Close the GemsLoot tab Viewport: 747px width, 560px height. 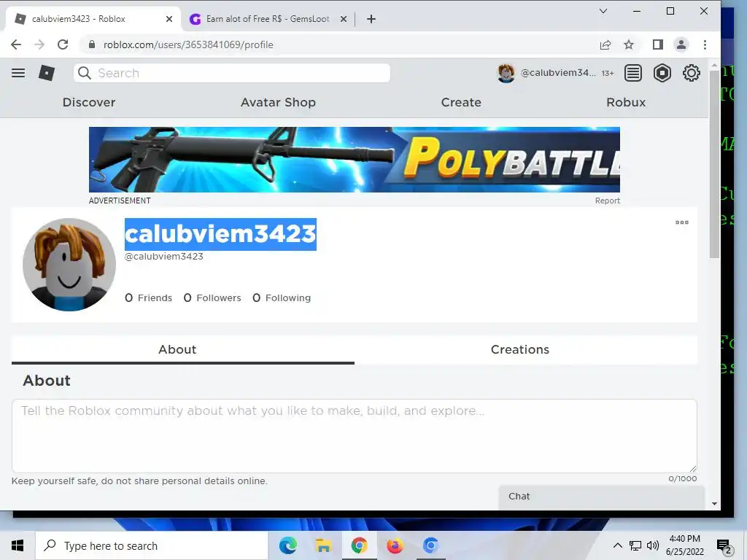(x=344, y=19)
